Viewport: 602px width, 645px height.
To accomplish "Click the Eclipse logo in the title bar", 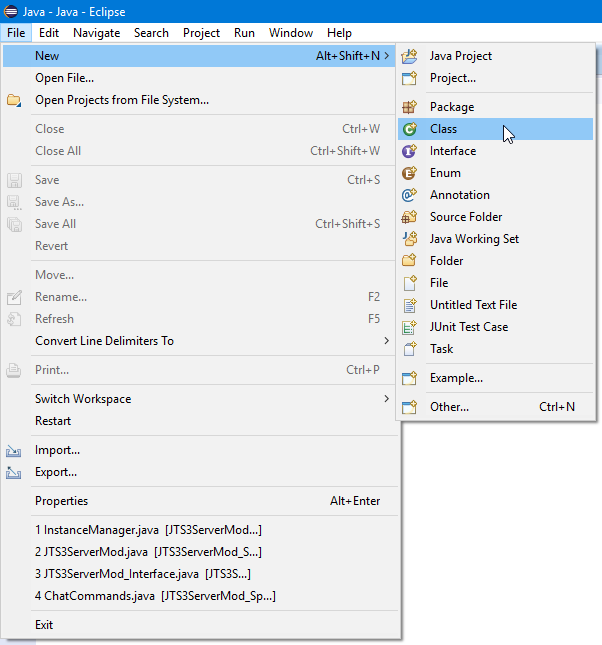I will [11, 12].
